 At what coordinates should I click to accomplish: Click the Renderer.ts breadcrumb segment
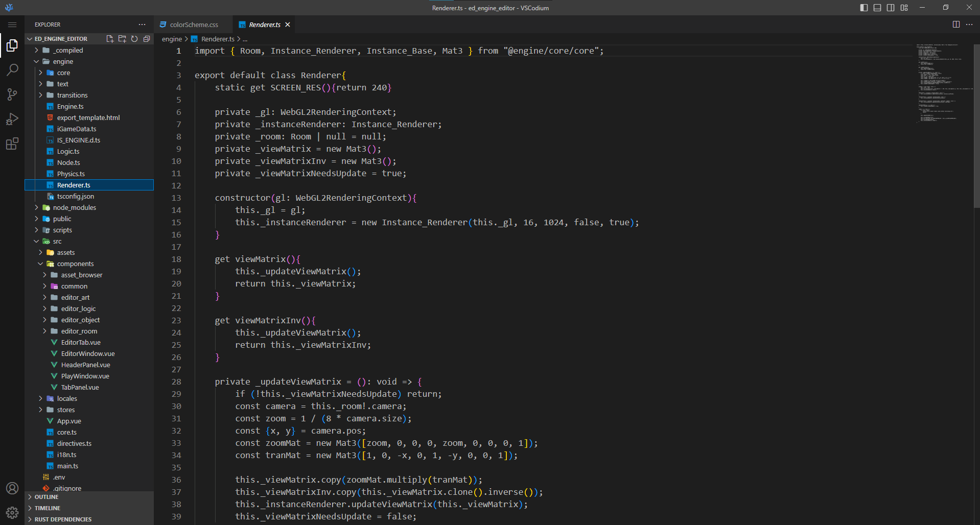(217, 39)
